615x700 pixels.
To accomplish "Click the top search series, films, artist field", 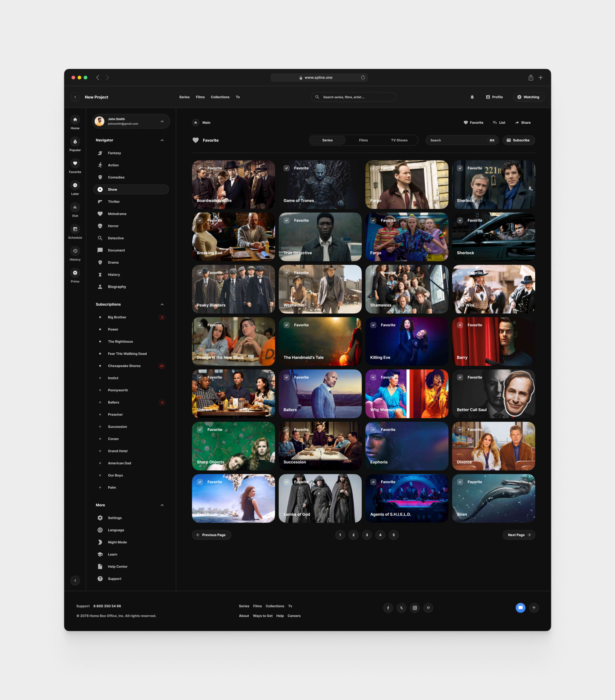I will pyautogui.click(x=353, y=97).
